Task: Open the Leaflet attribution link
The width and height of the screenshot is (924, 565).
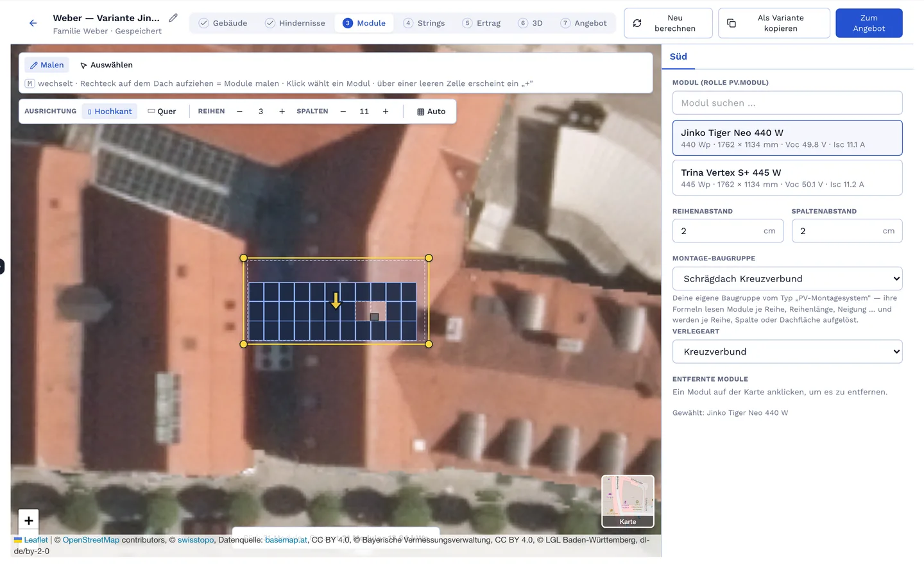Action: 31,540
